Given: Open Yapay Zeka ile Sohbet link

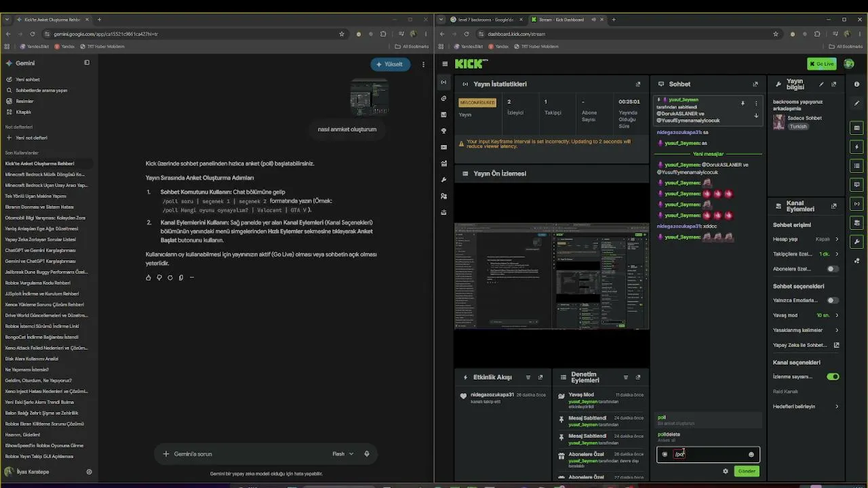Looking at the screenshot, I should tap(806, 345).
